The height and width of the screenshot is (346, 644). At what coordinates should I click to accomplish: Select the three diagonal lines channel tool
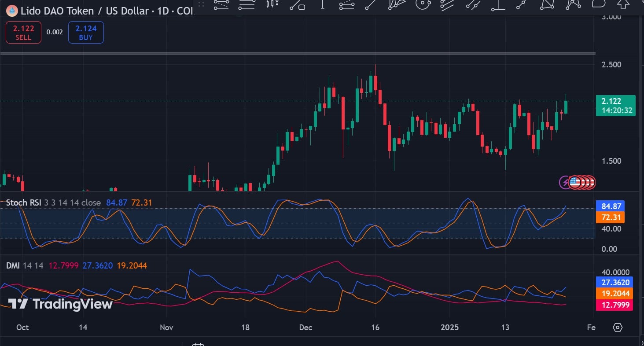pos(447,4)
